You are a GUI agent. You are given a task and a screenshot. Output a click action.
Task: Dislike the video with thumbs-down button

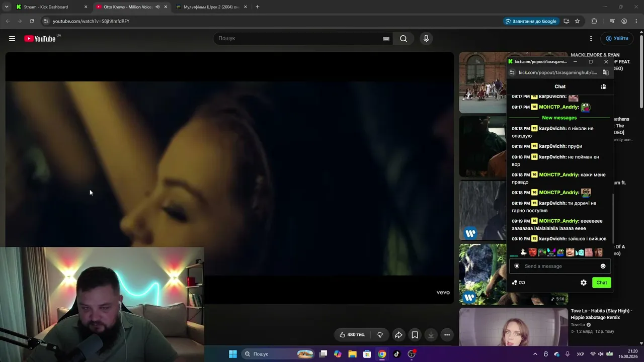coord(380,335)
